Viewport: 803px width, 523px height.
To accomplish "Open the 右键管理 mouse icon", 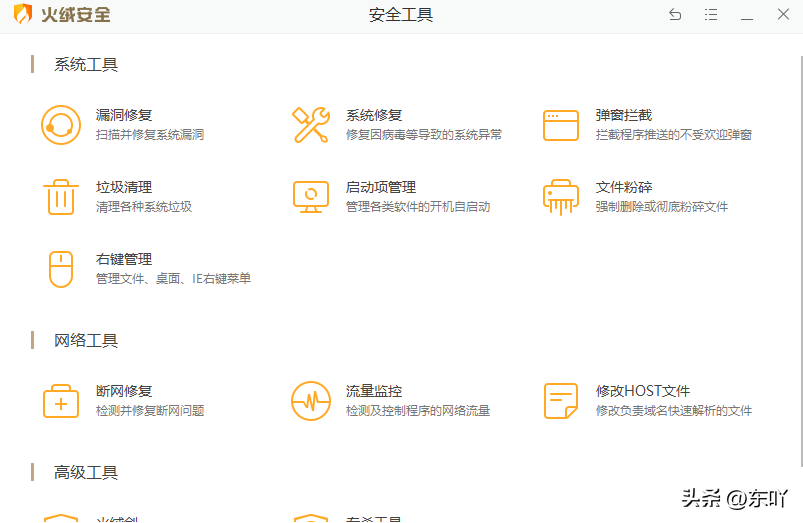I will coord(61,269).
